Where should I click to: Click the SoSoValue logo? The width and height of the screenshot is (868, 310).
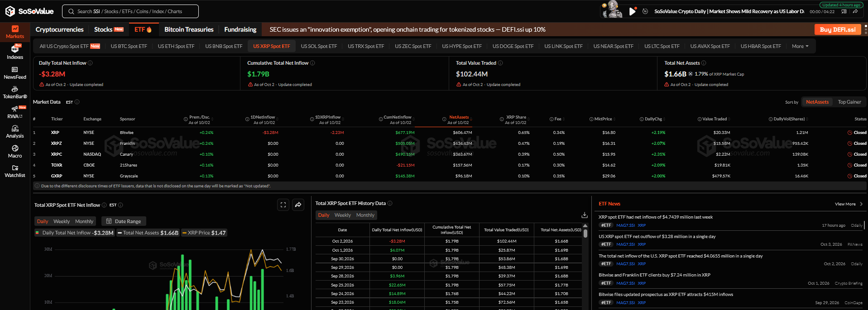(29, 11)
